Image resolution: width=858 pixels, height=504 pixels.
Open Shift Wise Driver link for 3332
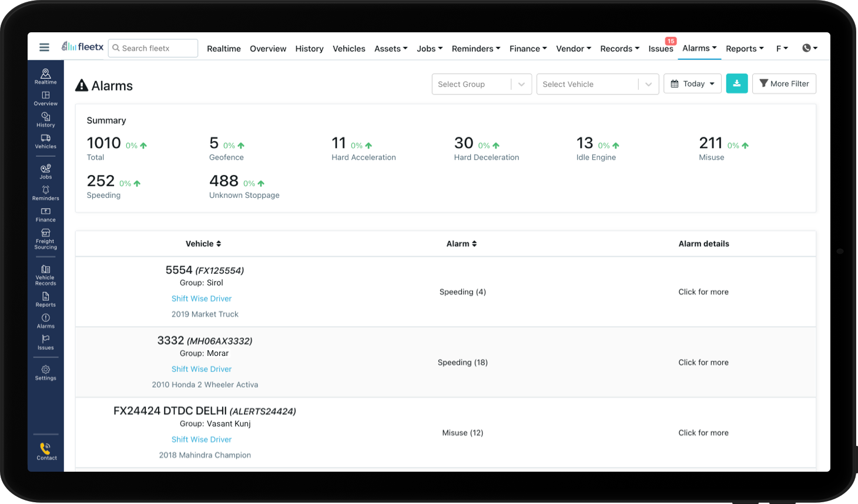pyautogui.click(x=202, y=369)
